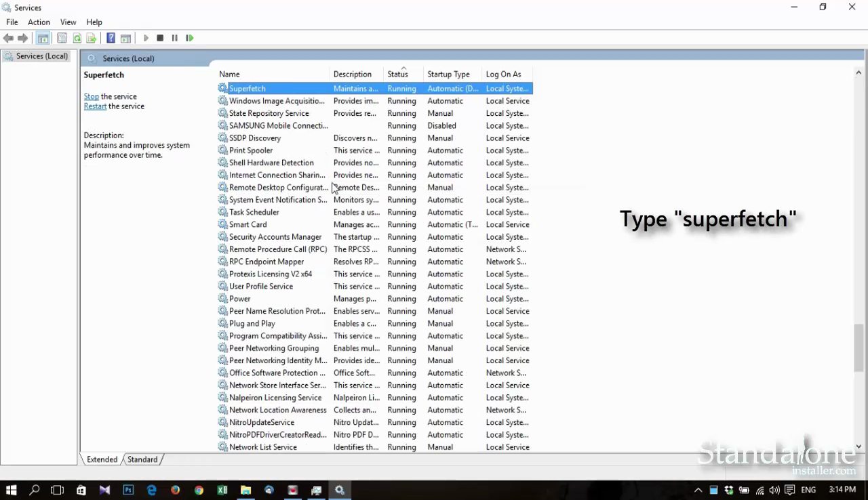This screenshot has width=868, height=500.
Task: Select the Shell Hardware Detection service
Action: tap(375, 163)
